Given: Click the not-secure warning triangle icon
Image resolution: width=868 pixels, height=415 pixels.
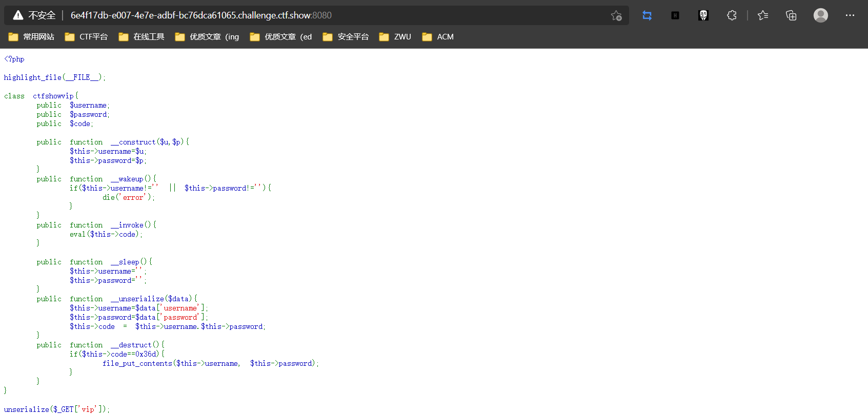Looking at the screenshot, I should [18, 15].
